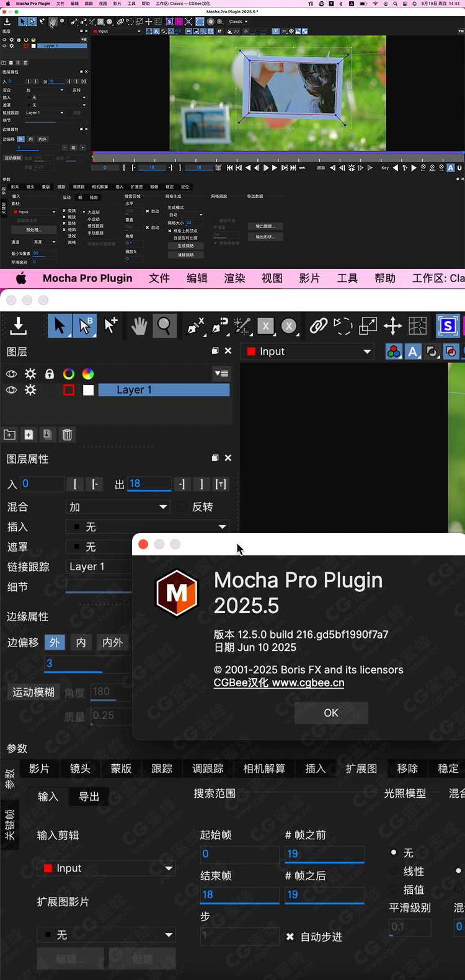Open the 链接跟踪 Layer 1 dropdown

pyautogui.click(x=99, y=567)
